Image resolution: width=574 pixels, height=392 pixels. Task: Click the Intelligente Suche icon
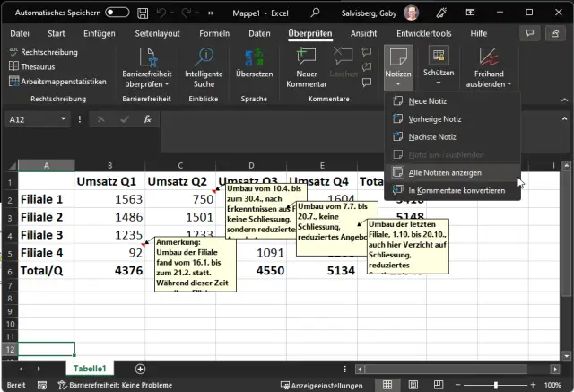point(204,57)
